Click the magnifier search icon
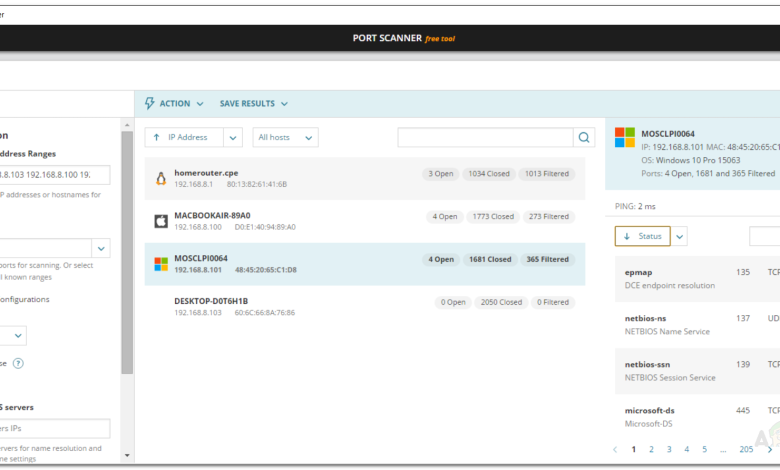 point(584,137)
